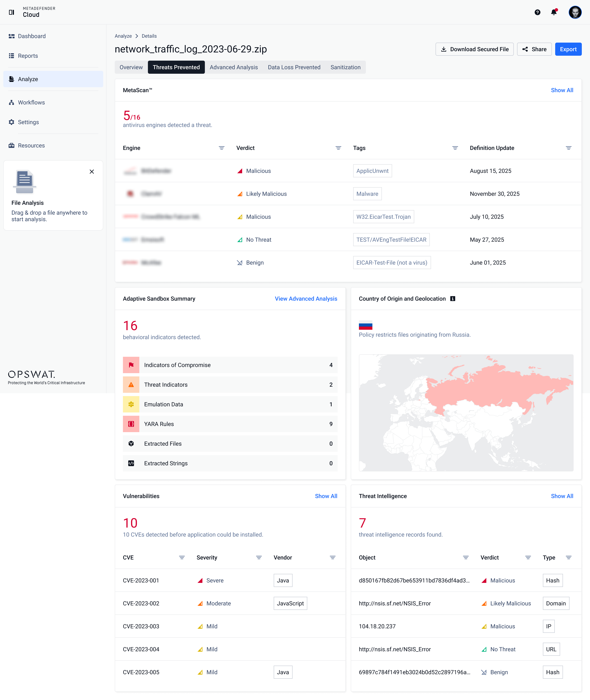Select the Indicators of Compromise flag icon
This screenshot has height=700, width=590.
(x=131, y=365)
